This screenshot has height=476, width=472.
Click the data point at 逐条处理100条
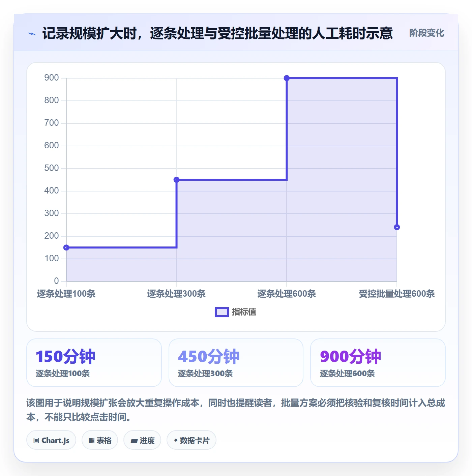click(66, 247)
